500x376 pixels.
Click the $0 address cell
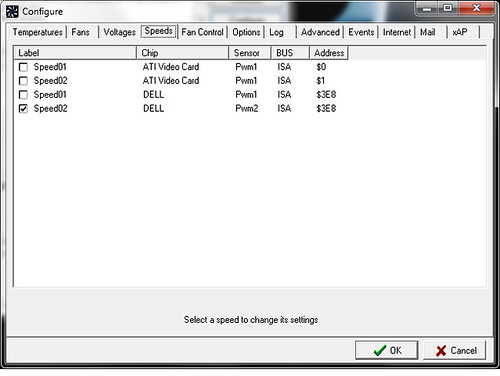pos(321,67)
